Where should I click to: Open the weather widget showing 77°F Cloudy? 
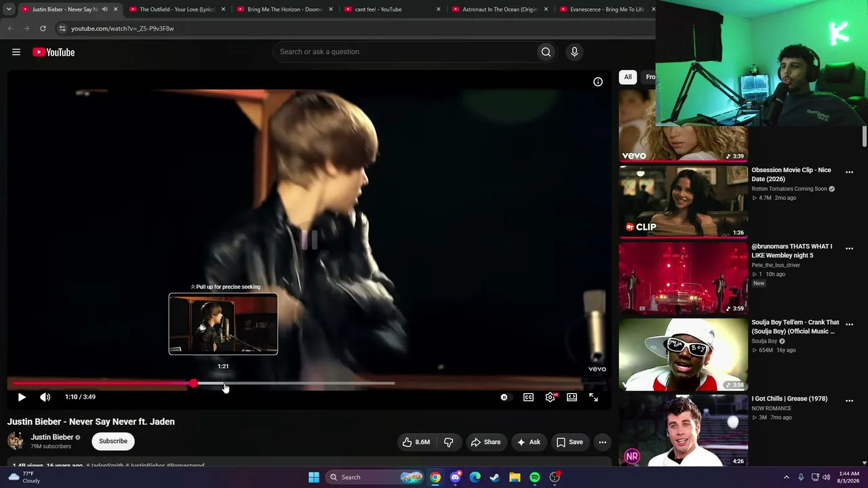[23, 477]
